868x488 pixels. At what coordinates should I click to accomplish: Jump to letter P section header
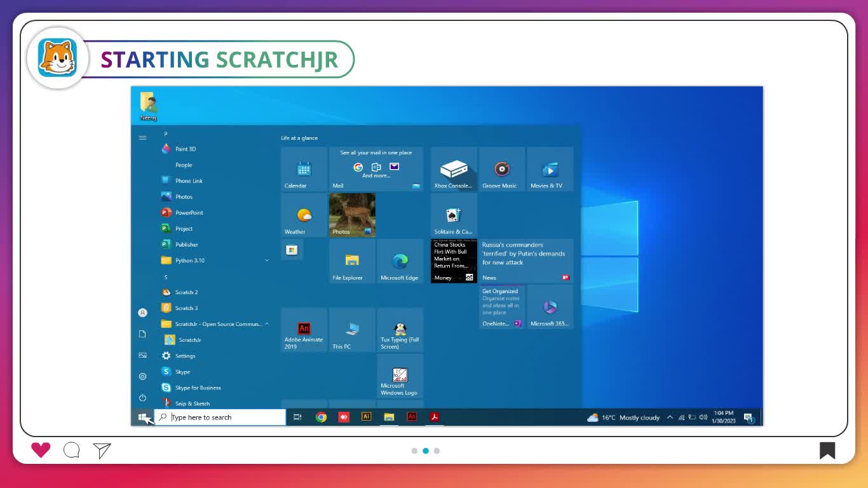point(166,134)
